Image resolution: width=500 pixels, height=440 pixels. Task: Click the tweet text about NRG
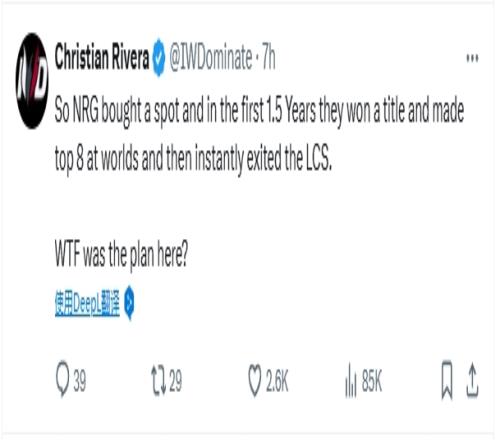tap(259, 135)
